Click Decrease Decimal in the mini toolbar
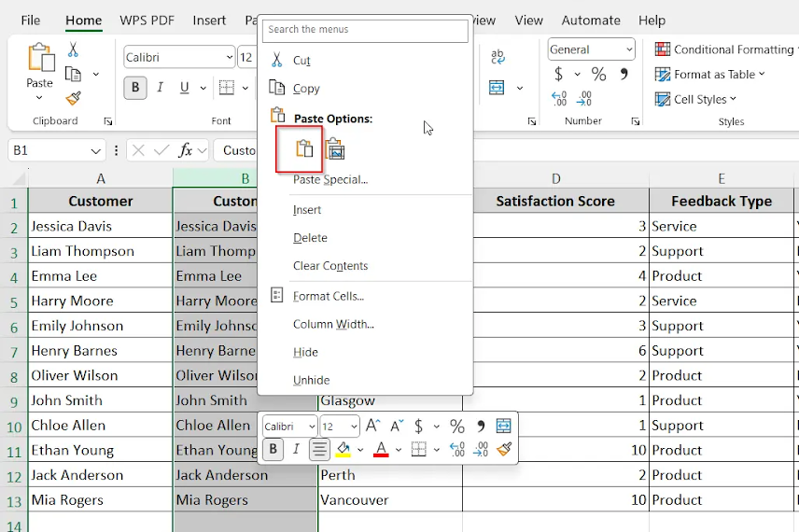 [481, 450]
